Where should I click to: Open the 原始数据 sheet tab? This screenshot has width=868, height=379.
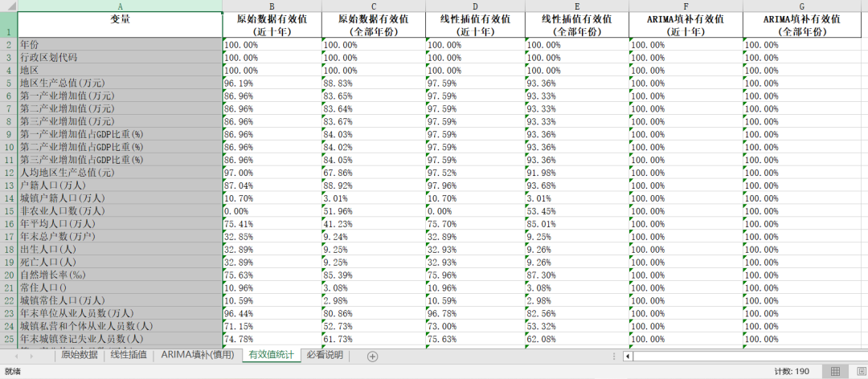(x=80, y=355)
